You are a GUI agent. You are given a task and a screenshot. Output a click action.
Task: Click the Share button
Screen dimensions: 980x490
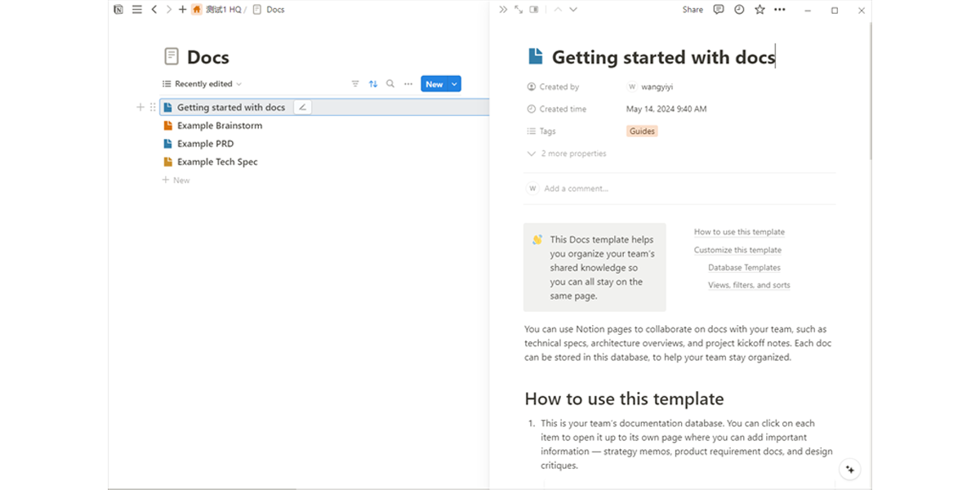click(693, 10)
